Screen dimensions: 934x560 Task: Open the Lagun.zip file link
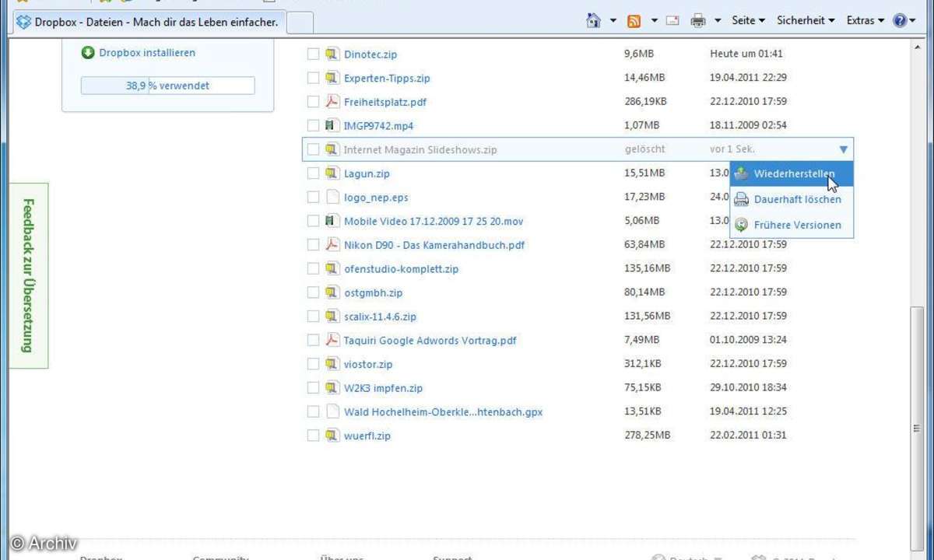367,173
